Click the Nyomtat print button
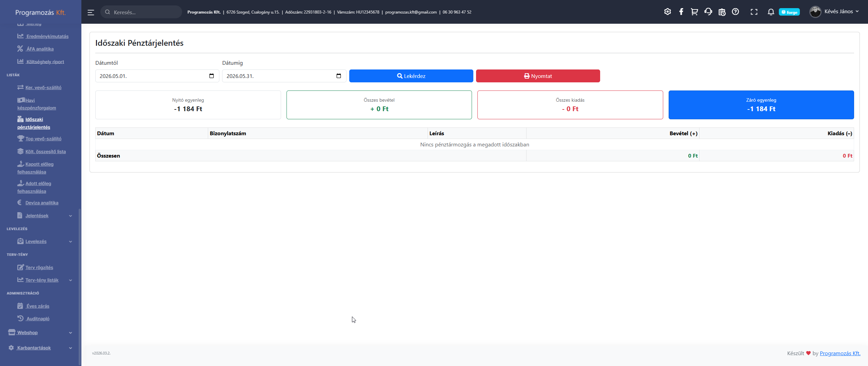 click(538, 76)
